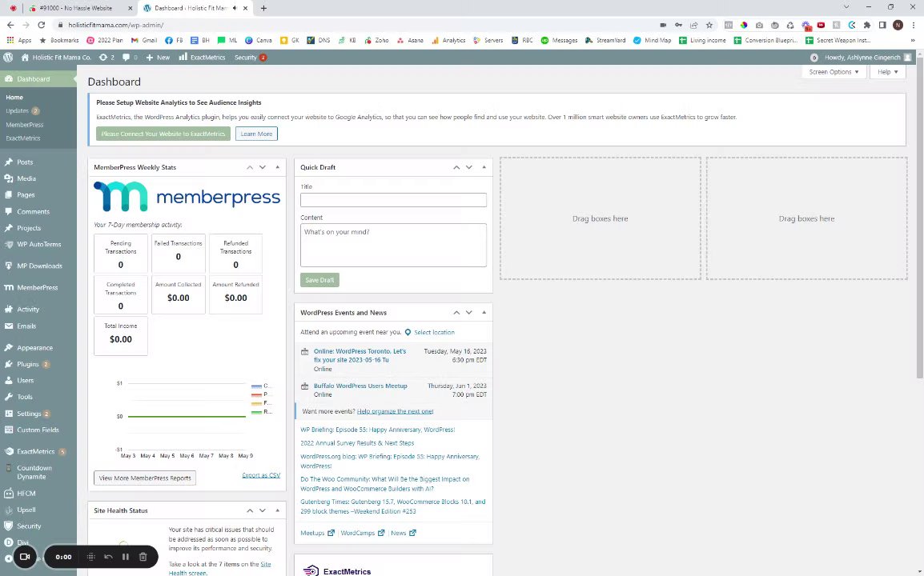The height and width of the screenshot is (576, 924).
Task: Open a new browser tab
Action: pos(263,8)
